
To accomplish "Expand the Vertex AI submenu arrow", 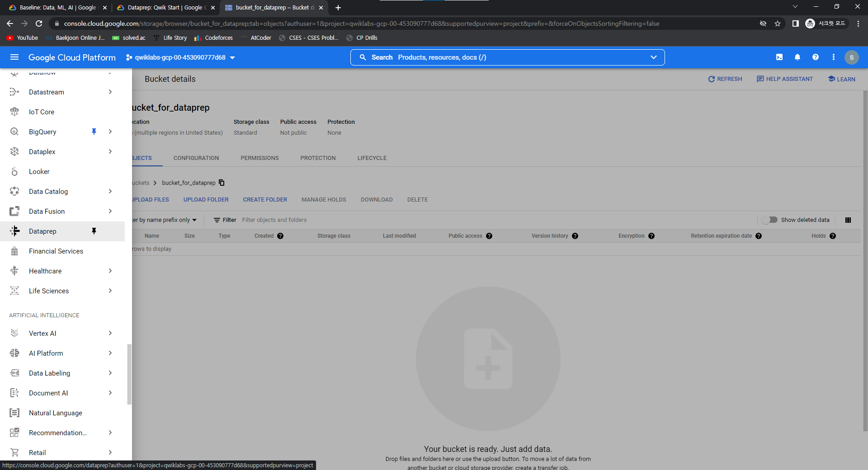I will [110, 334].
